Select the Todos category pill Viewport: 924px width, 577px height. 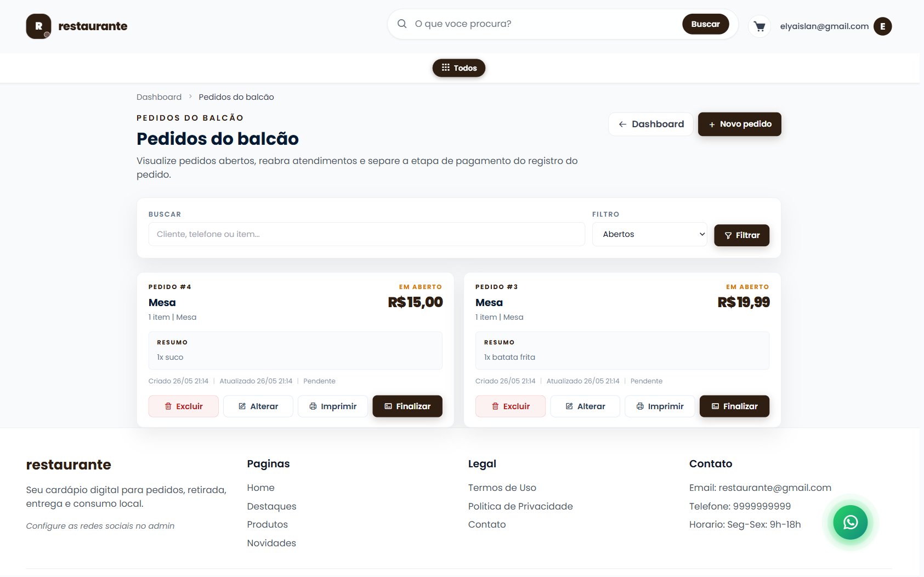click(x=459, y=68)
